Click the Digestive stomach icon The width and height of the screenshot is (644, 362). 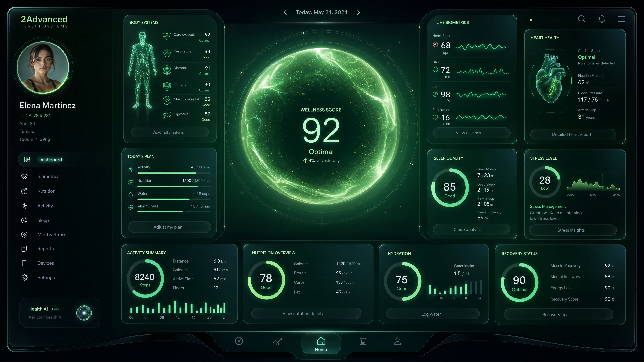point(167,115)
